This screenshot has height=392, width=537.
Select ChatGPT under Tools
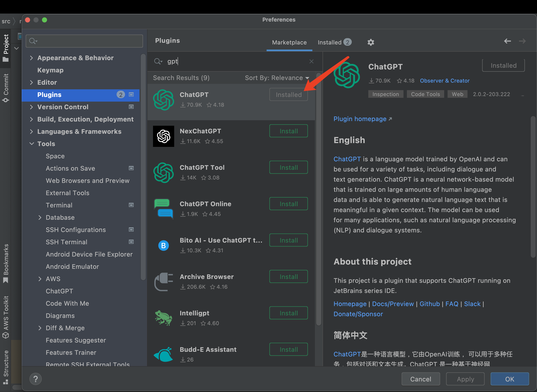point(59,291)
